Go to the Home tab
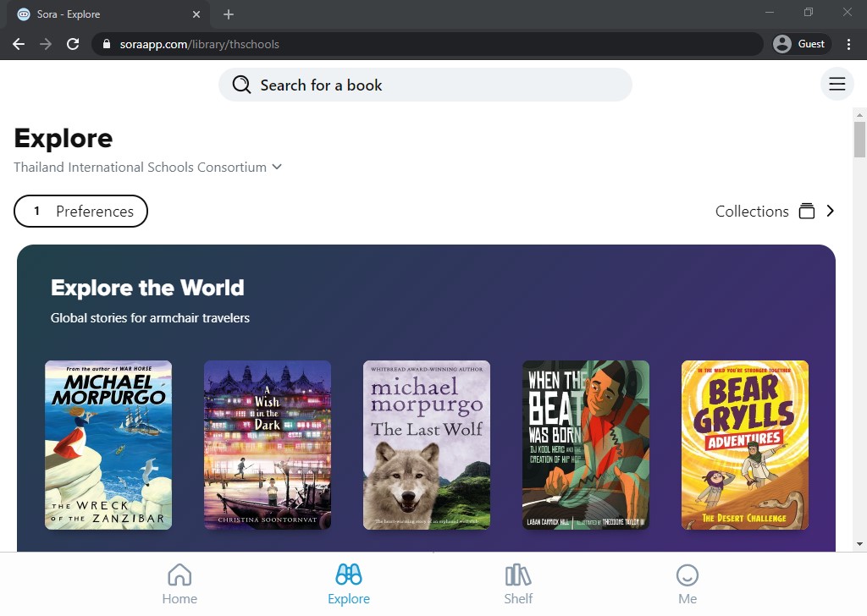 pos(179,584)
